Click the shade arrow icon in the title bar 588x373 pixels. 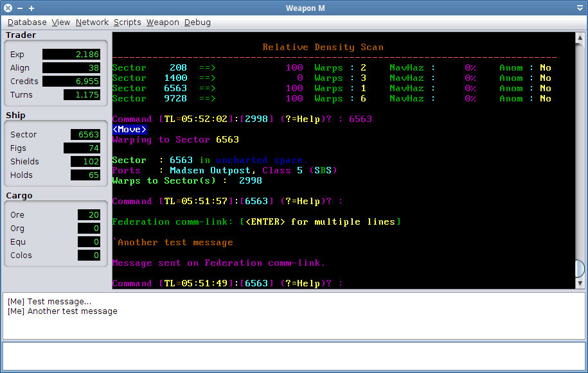579,8
